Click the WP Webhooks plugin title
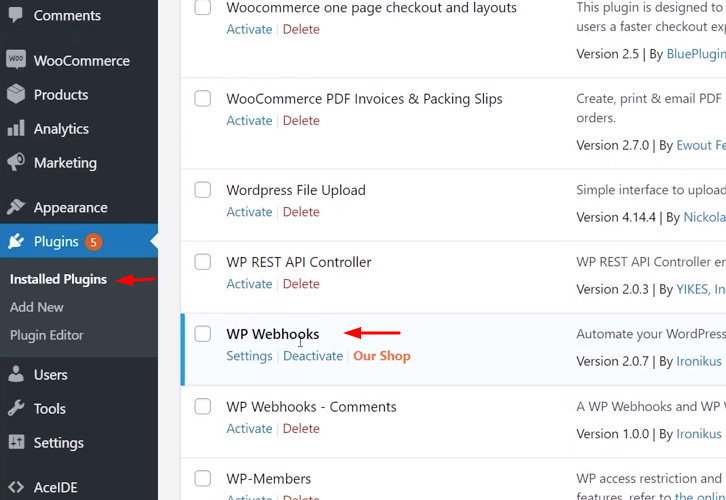726x500 pixels. click(273, 334)
